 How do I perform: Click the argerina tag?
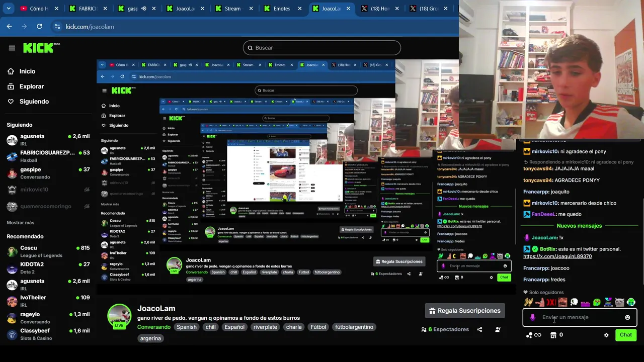(x=150, y=339)
